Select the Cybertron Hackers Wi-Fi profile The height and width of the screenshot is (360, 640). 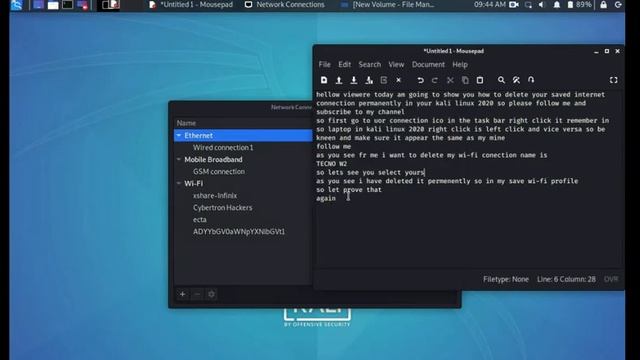coord(222,207)
